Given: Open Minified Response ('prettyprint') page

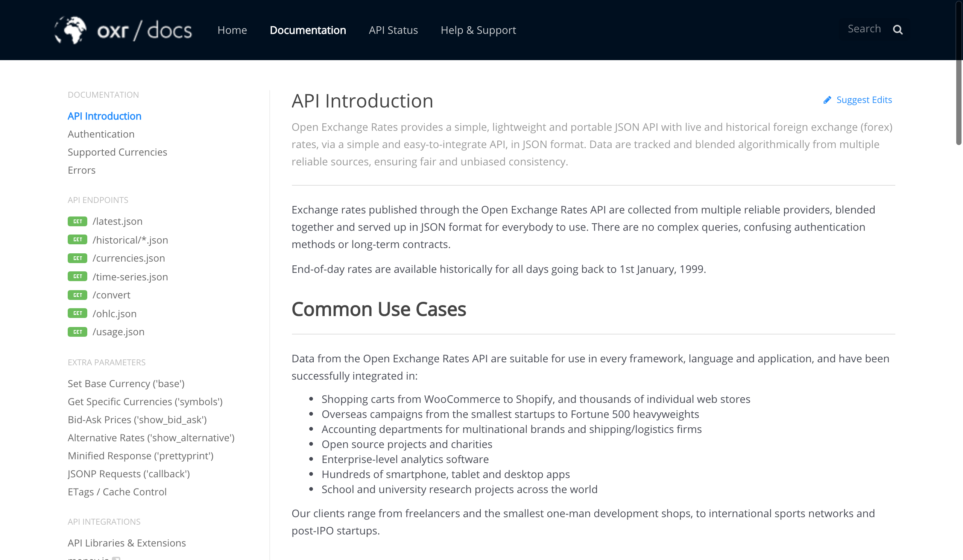Looking at the screenshot, I should coord(141,456).
